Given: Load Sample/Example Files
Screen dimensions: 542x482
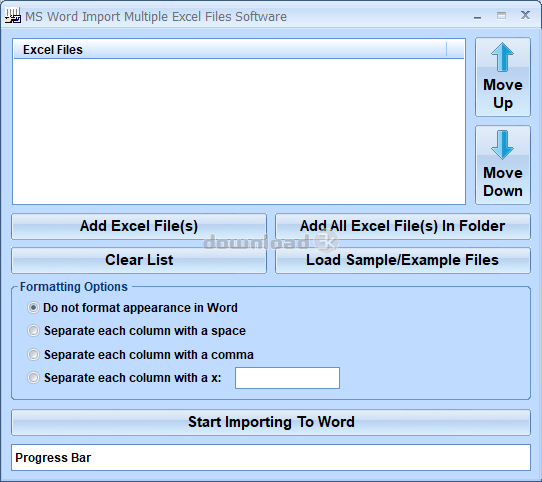Looking at the screenshot, I should click(x=403, y=260).
